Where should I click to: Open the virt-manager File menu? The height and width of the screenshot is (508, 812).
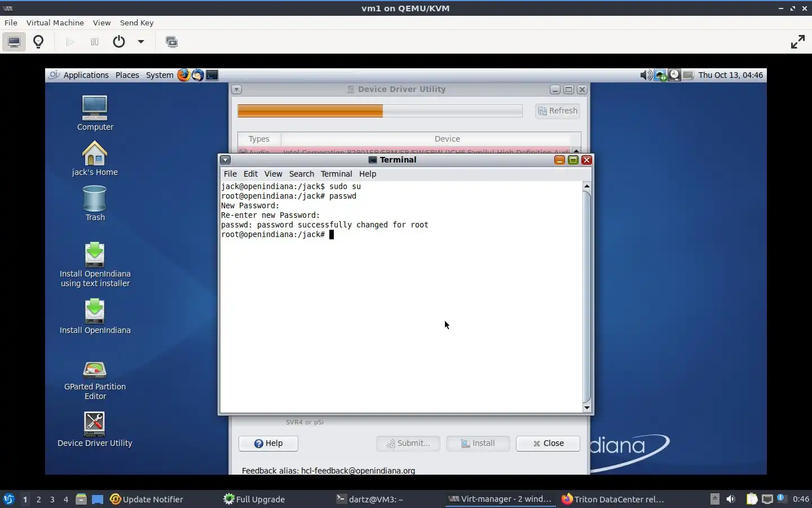pos(11,23)
